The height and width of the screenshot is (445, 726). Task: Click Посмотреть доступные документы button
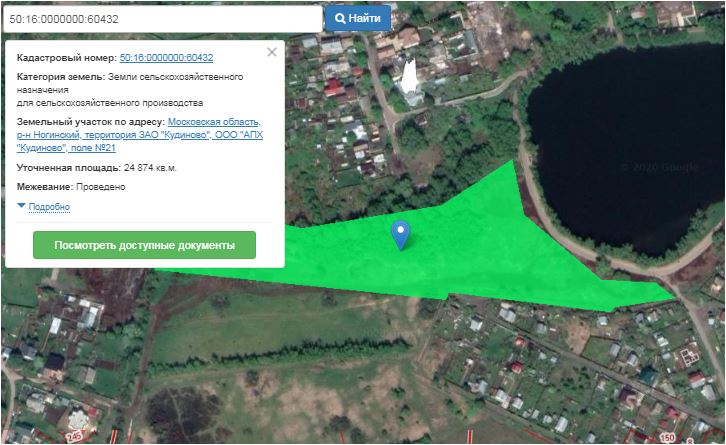click(x=144, y=245)
